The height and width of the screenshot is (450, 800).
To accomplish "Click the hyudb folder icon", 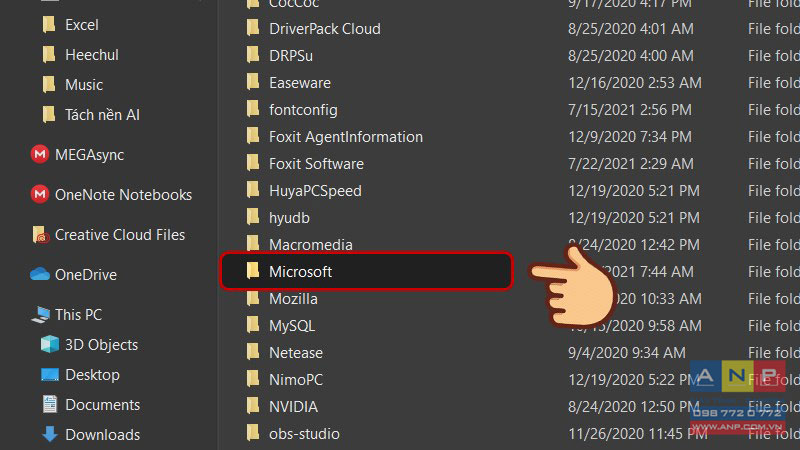I will 253,217.
